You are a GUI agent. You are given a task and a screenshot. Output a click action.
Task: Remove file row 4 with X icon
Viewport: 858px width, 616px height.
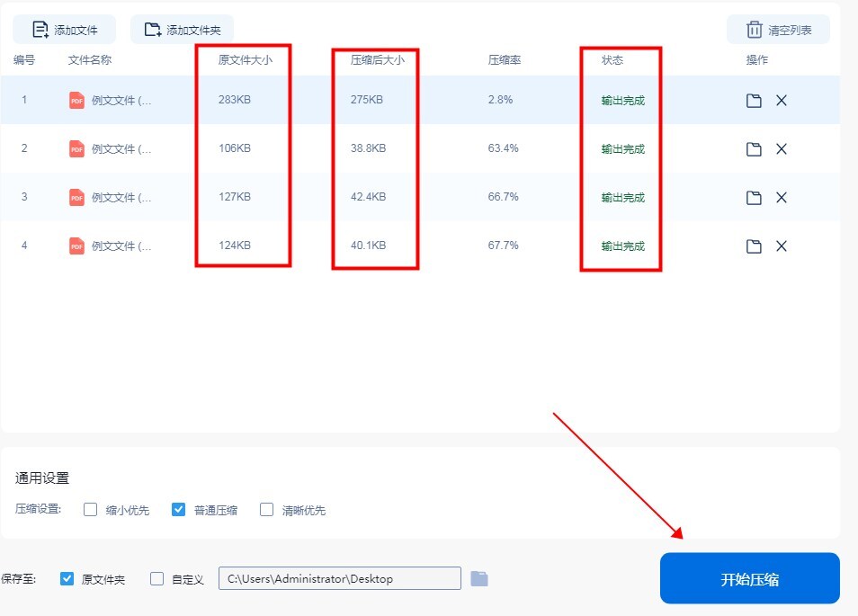(x=782, y=246)
